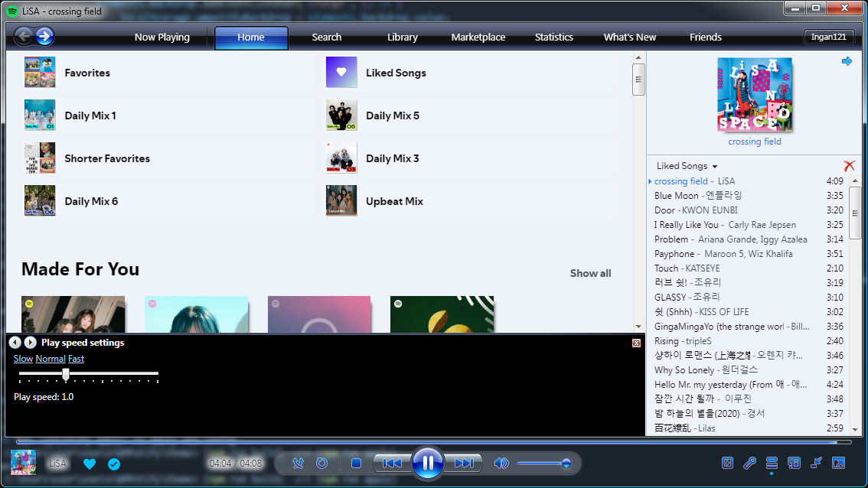Click the crossing field title link under album art
This screenshot has width=868, height=488.
pyautogui.click(x=755, y=142)
